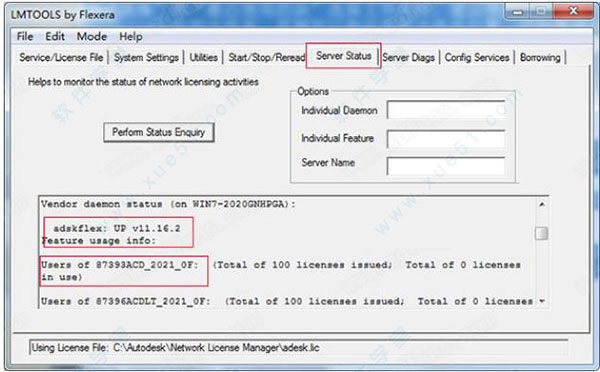Focus the Individual Feature input field
Screen dimensions: 600x372
tap(446, 139)
